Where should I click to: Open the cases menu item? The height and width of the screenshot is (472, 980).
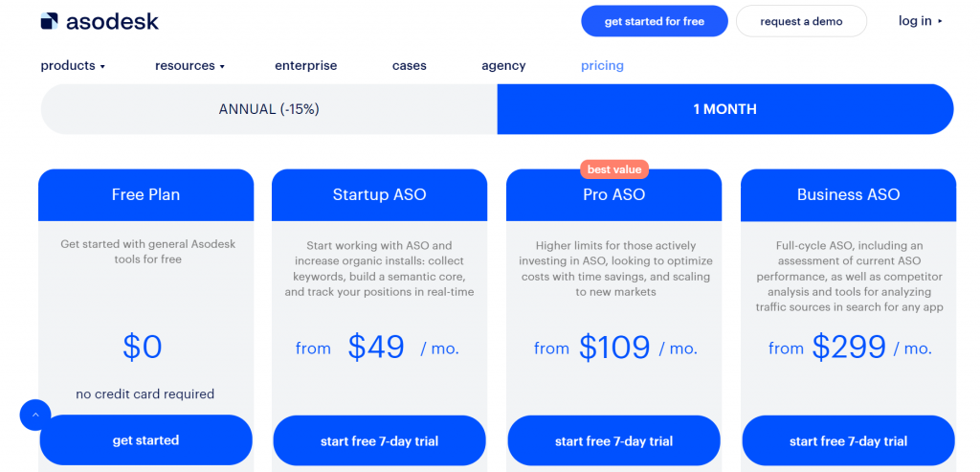[x=409, y=66]
